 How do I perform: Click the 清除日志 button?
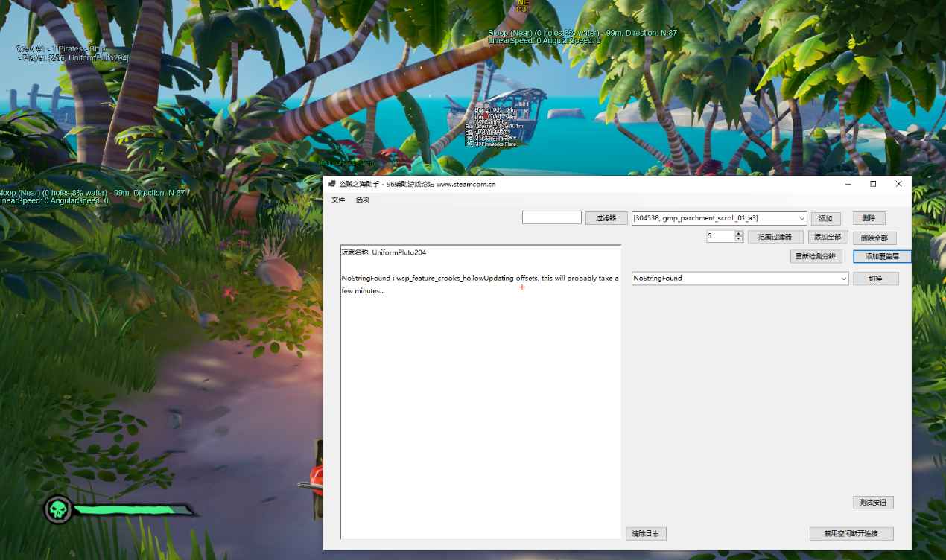point(646,533)
